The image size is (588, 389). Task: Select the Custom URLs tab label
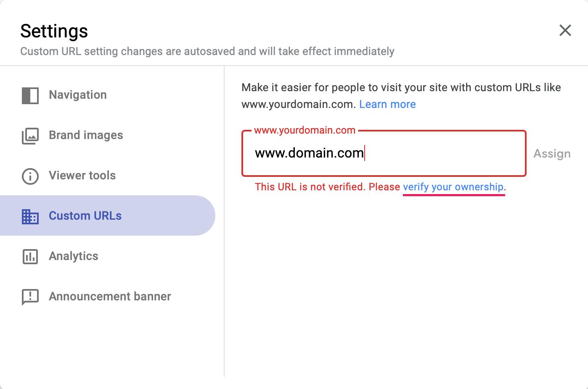[x=85, y=216]
